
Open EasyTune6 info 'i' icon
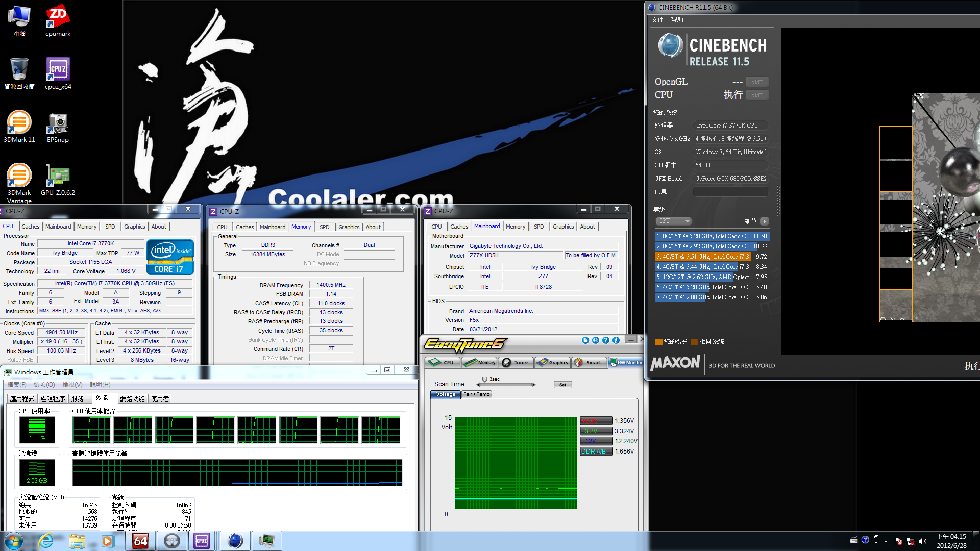tap(616, 340)
